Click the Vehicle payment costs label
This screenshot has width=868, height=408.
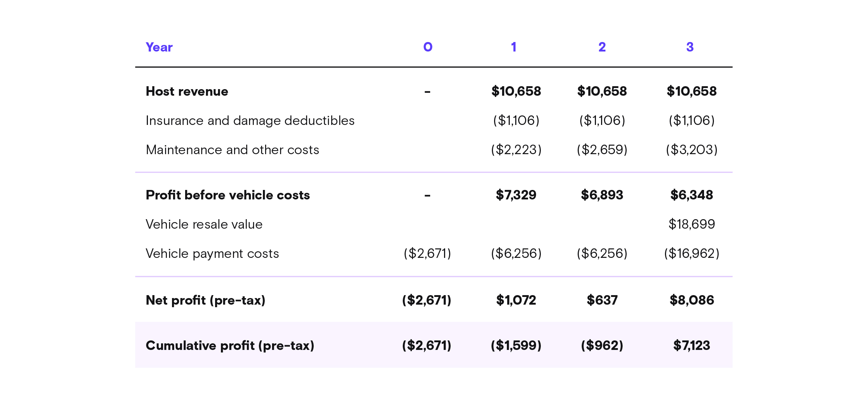[x=213, y=253]
